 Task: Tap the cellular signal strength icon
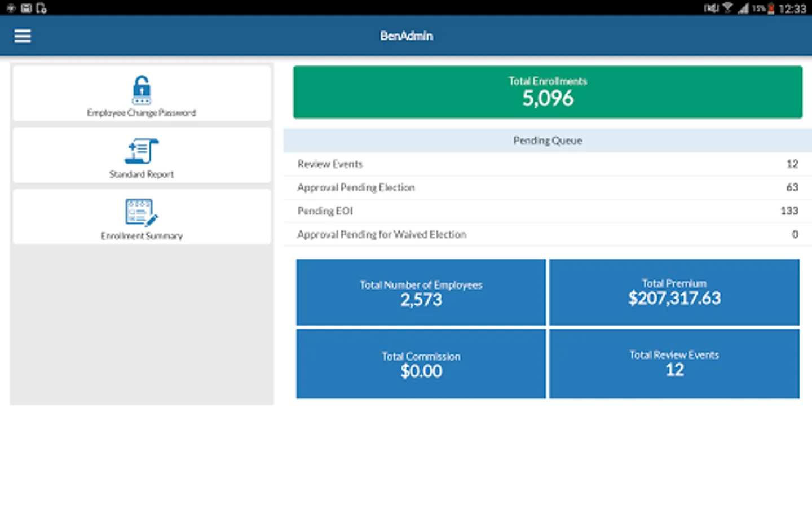click(x=743, y=8)
